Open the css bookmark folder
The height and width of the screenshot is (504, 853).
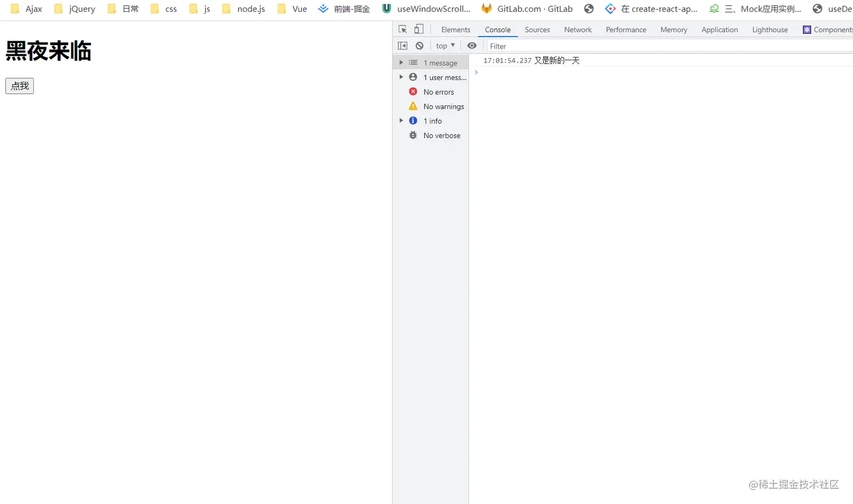click(x=164, y=9)
